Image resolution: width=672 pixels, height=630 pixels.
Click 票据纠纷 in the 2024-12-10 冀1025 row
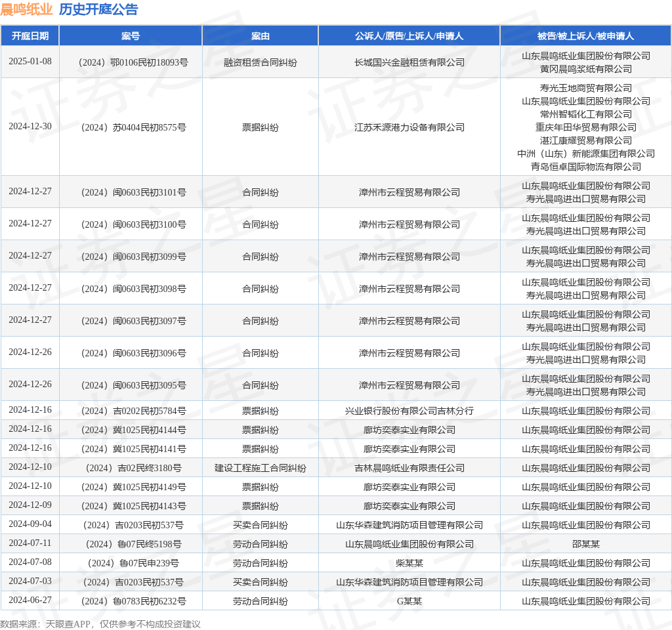click(x=260, y=488)
